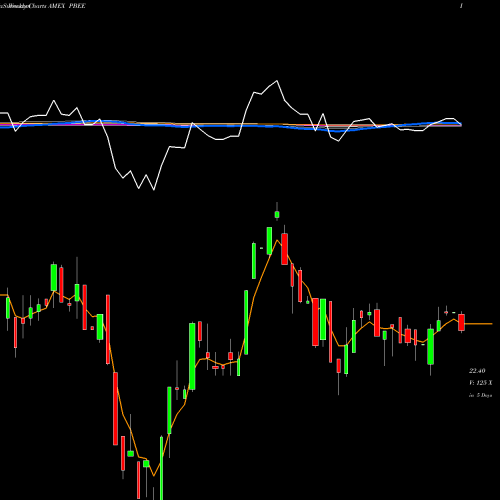Click the highest peak of the white indicator line
Image resolution: width=500 pixels, height=500 pixels.
(277, 81)
